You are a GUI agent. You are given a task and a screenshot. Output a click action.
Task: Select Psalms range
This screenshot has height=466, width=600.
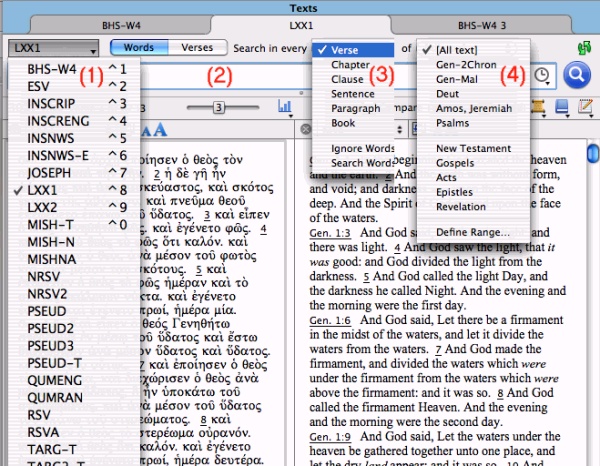pyautogui.click(x=473, y=123)
